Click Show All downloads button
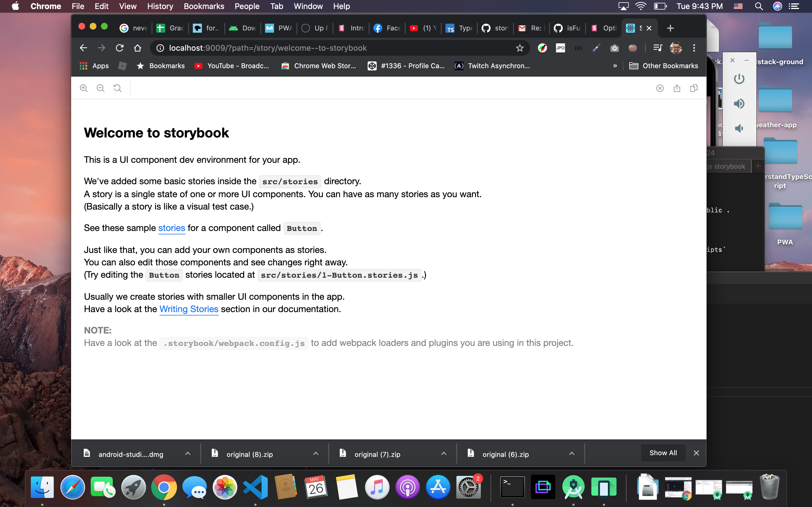The height and width of the screenshot is (507, 812). point(663,453)
